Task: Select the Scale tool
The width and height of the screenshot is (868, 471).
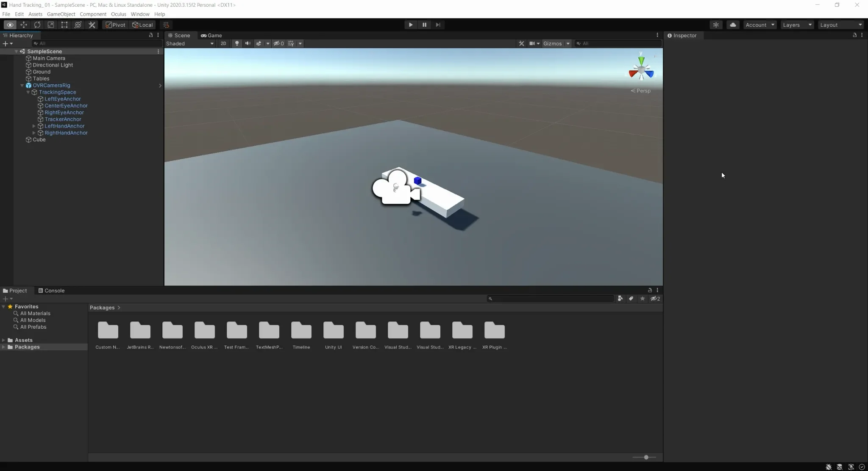Action: pyautogui.click(x=51, y=25)
